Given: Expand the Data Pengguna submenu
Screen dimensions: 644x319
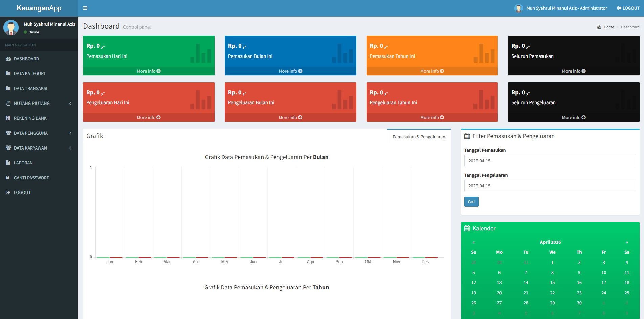Looking at the screenshot, I should pyautogui.click(x=39, y=133).
